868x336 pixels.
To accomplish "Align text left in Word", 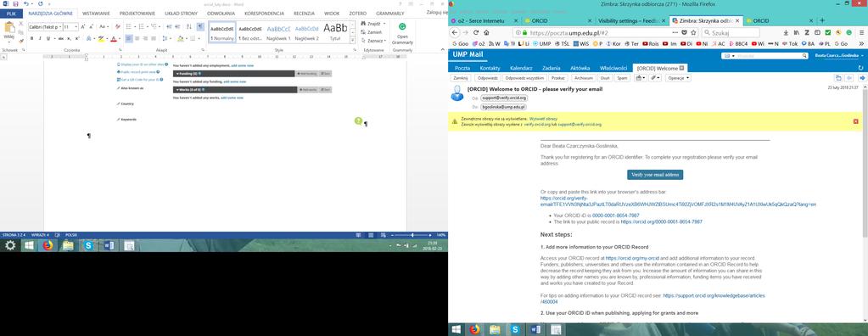I will tap(128, 39).
